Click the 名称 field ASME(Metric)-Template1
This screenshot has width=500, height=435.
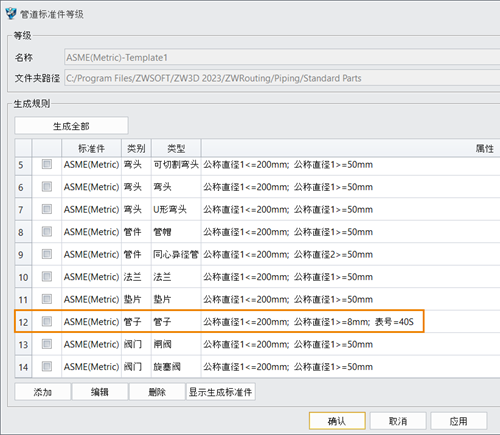click(x=282, y=57)
